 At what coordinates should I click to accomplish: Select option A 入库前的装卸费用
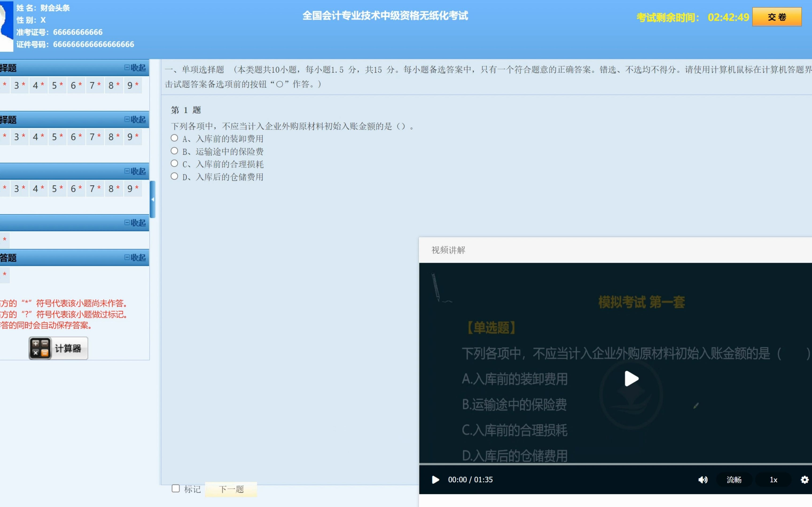pyautogui.click(x=175, y=138)
